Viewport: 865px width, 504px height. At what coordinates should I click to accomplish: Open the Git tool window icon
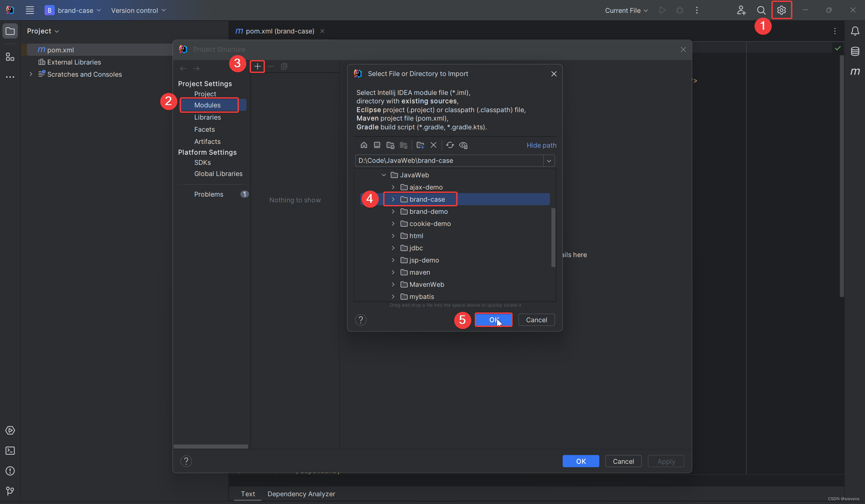point(10,491)
